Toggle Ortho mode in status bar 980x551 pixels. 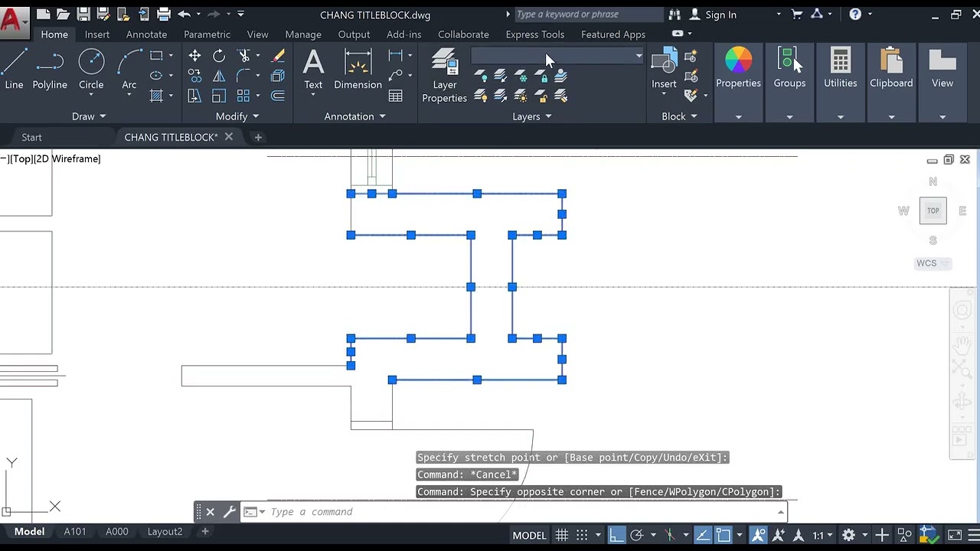[616, 535]
